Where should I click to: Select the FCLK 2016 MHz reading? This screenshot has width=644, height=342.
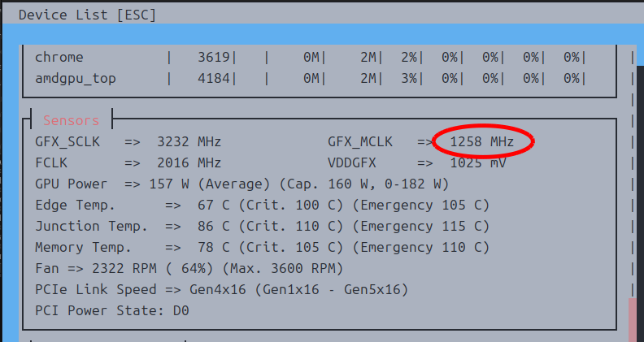point(128,162)
